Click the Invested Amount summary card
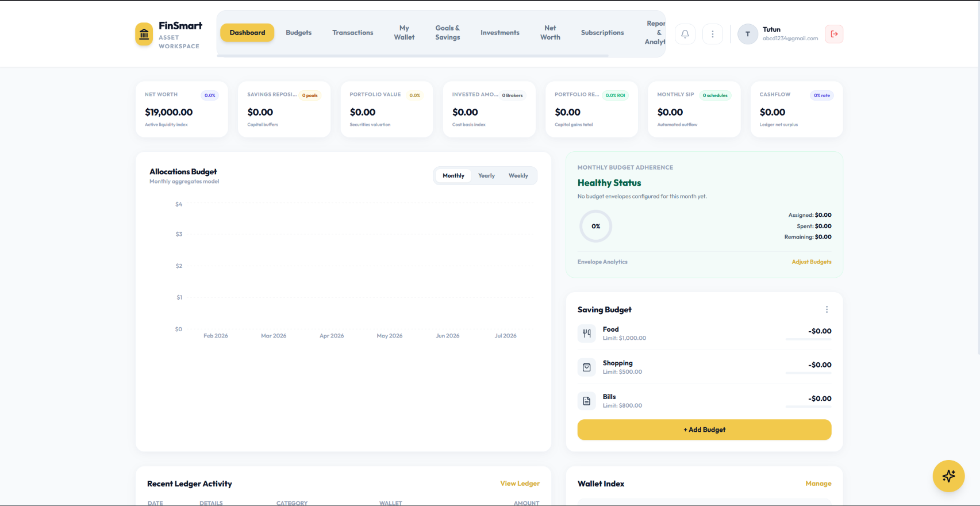This screenshot has width=980, height=506. point(489,109)
